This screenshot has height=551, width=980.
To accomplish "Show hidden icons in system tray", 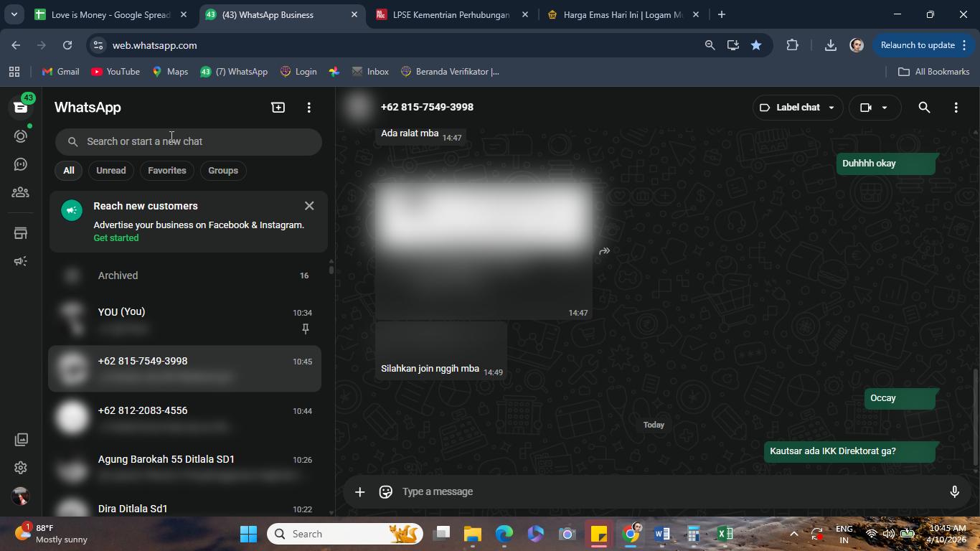I will [793, 534].
